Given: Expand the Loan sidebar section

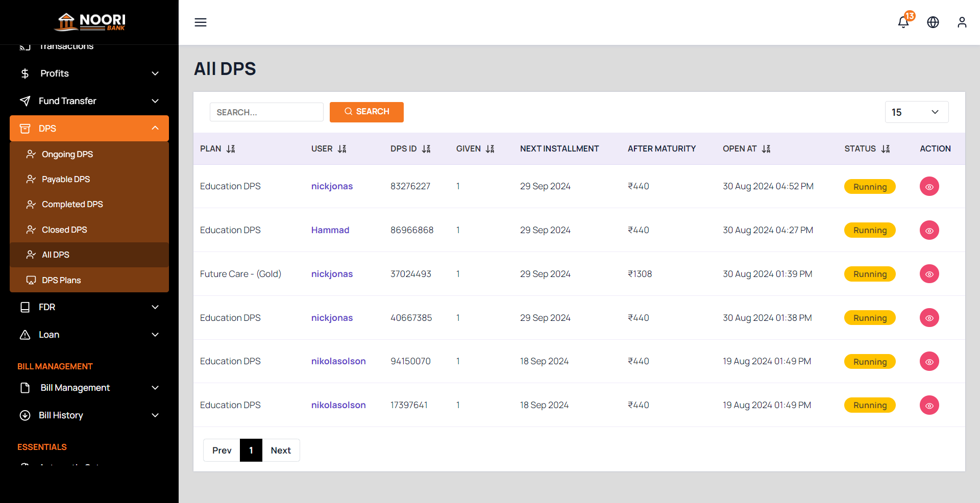Looking at the screenshot, I should (x=89, y=335).
